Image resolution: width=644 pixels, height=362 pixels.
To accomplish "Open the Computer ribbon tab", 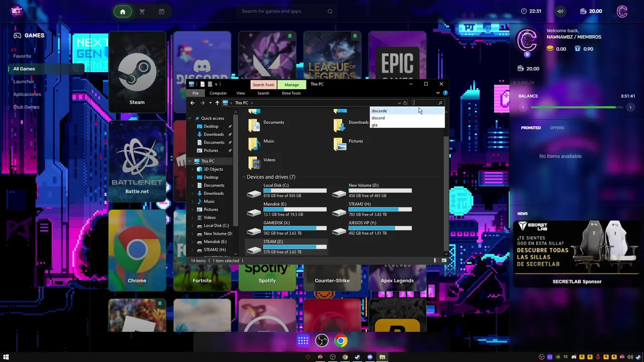I will tap(218, 93).
